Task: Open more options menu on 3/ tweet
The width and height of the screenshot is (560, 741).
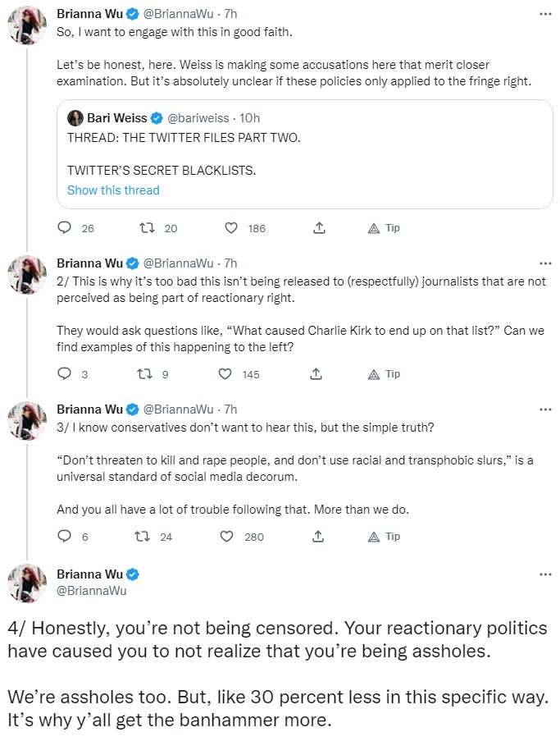Action: (x=545, y=409)
